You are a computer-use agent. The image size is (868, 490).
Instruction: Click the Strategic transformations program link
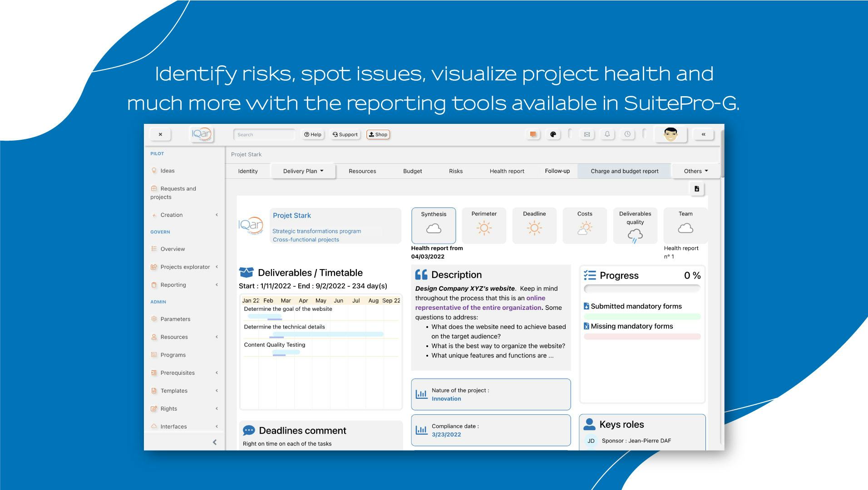[x=316, y=231]
